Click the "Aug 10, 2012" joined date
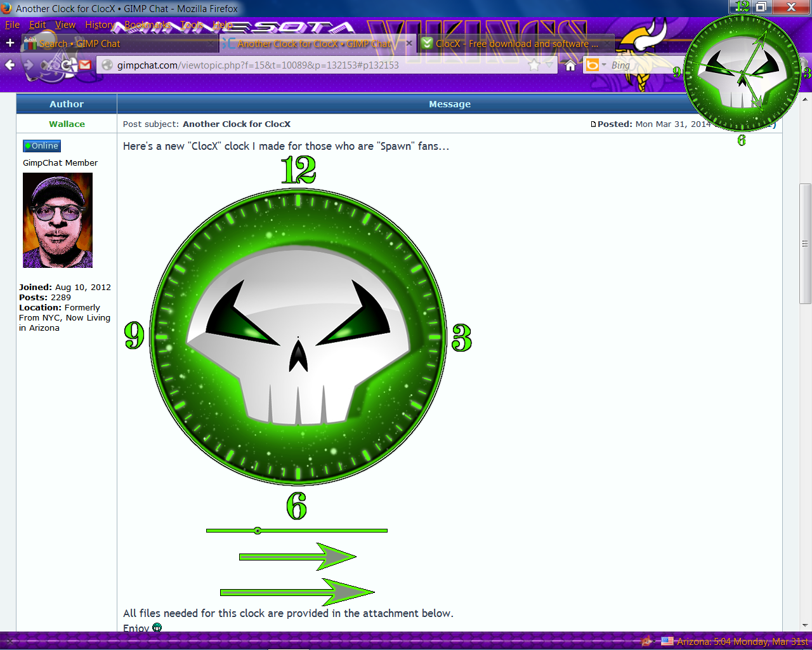The image size is (812, 650). coord(83,288)
